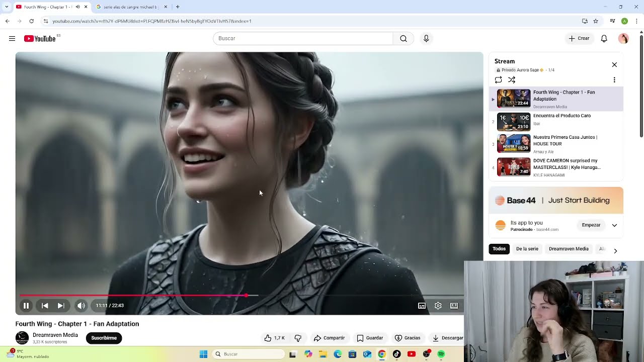Screen dimensions: 644x362
Task: Open the Compartir share dialog
Action: point(329,338)
